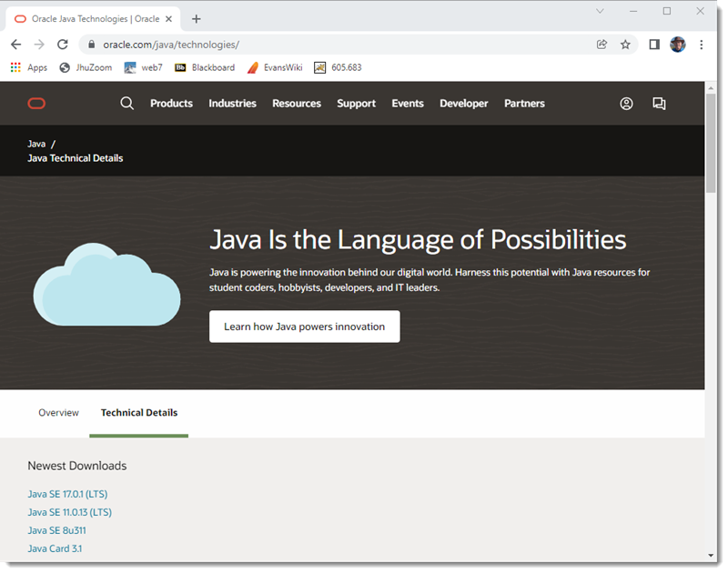This screenshot has width=728, height=573.
Task: Click the vertical scrollbar thumb
Action: tap(711, 143)
